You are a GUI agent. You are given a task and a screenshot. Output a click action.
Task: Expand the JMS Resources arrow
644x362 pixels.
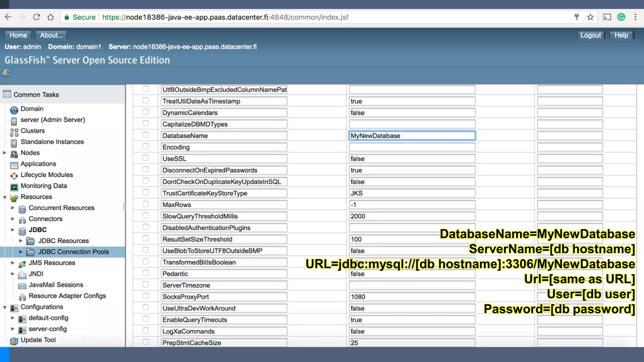pos(13,263)
